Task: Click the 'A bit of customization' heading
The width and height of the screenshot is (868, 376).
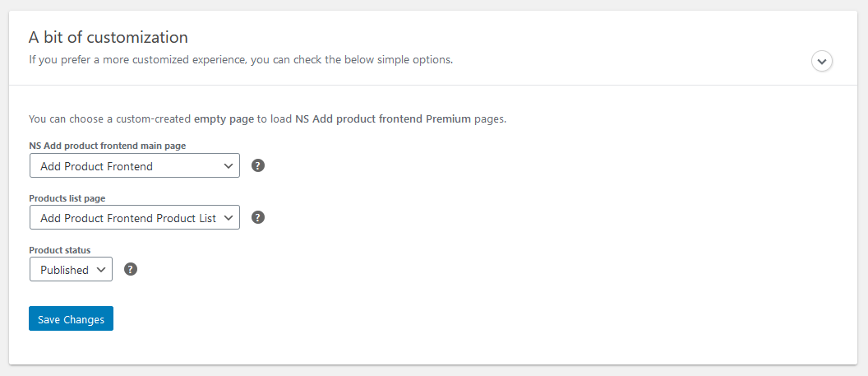Action: 108,37
